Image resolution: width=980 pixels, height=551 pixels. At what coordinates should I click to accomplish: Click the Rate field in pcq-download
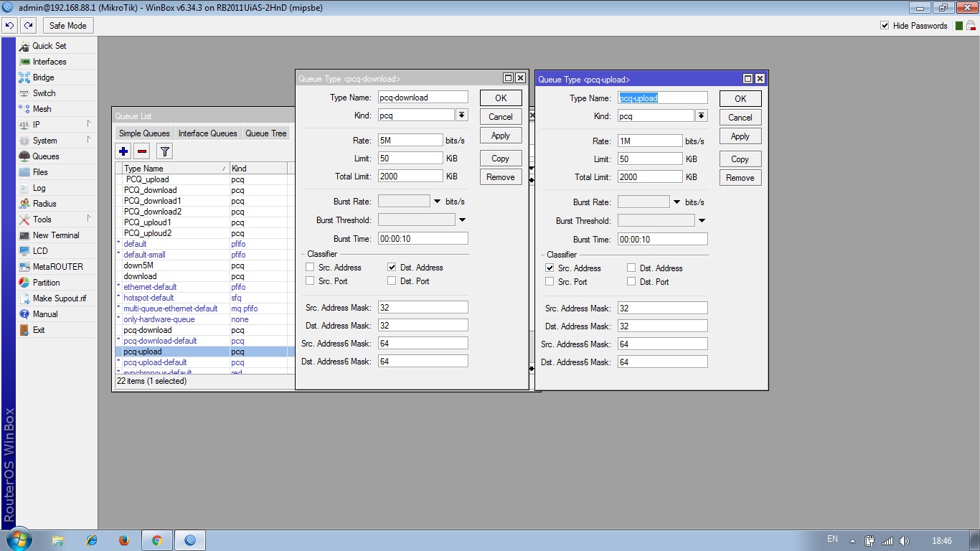point(410,141)
